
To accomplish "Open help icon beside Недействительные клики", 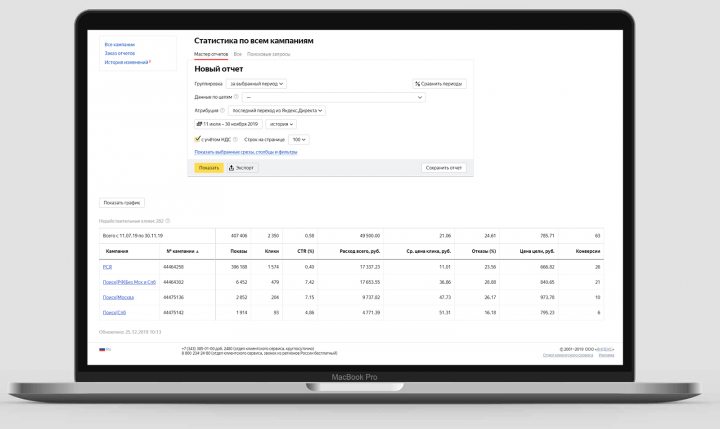I will pos(168,221).
